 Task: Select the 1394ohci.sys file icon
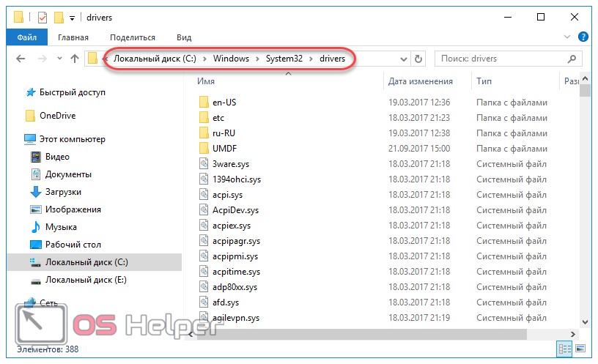click(x=204, y=179)
